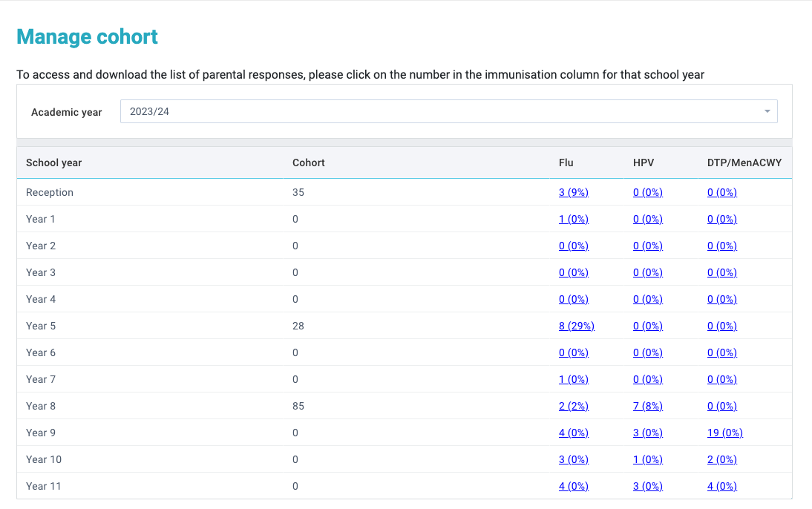The width and height of the screenshot is (812, 509).
Task: Click the School year column header
Action: tap(53, 162)
